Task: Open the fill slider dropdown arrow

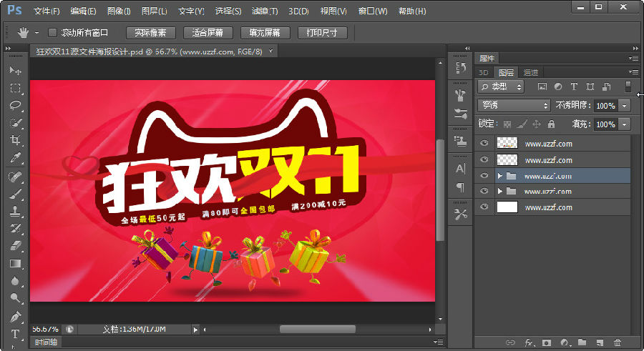Action: coord(624,124)
